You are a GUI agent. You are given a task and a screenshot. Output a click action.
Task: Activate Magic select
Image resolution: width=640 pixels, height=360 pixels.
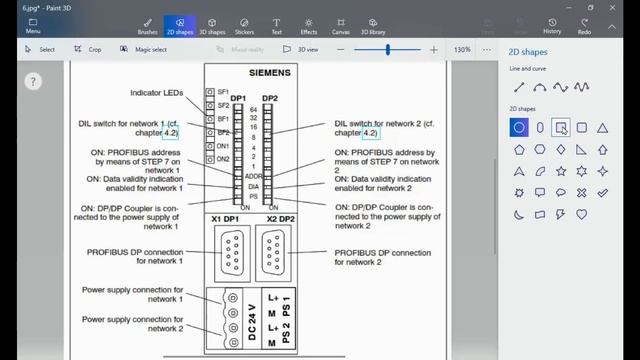coord(143,49)
